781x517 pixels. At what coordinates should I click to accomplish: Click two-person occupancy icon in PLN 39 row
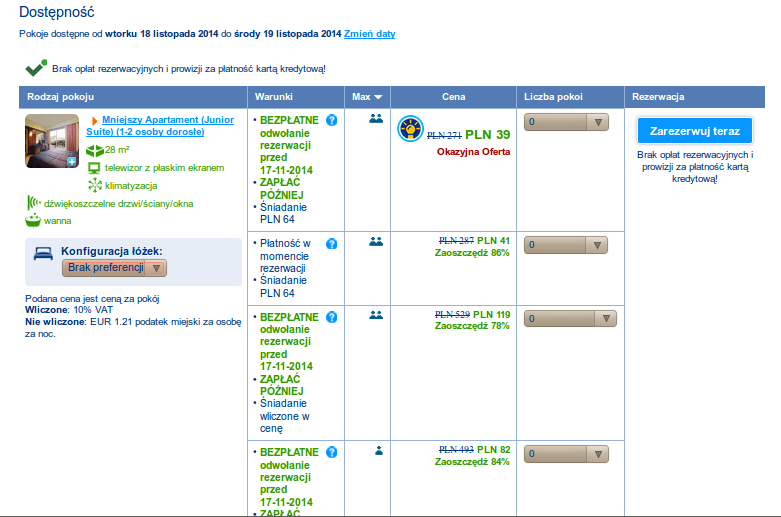tap(376, 119)
